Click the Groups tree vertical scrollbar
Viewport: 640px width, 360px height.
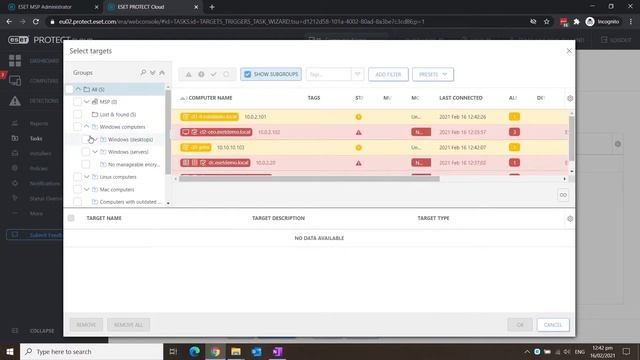point(168,133)
